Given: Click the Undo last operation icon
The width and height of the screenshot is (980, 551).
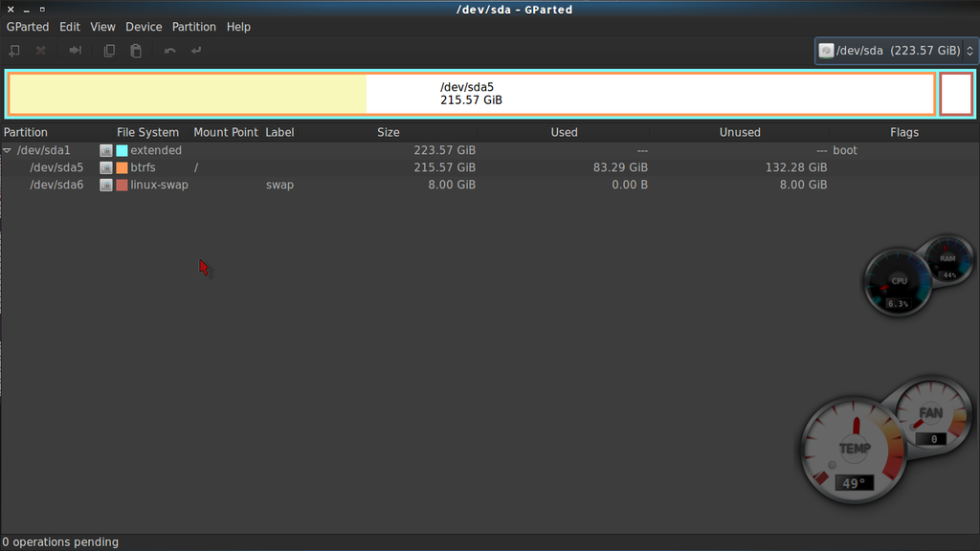Looking at the screenshot, I should pyautogui.click(x=170, y=51).
